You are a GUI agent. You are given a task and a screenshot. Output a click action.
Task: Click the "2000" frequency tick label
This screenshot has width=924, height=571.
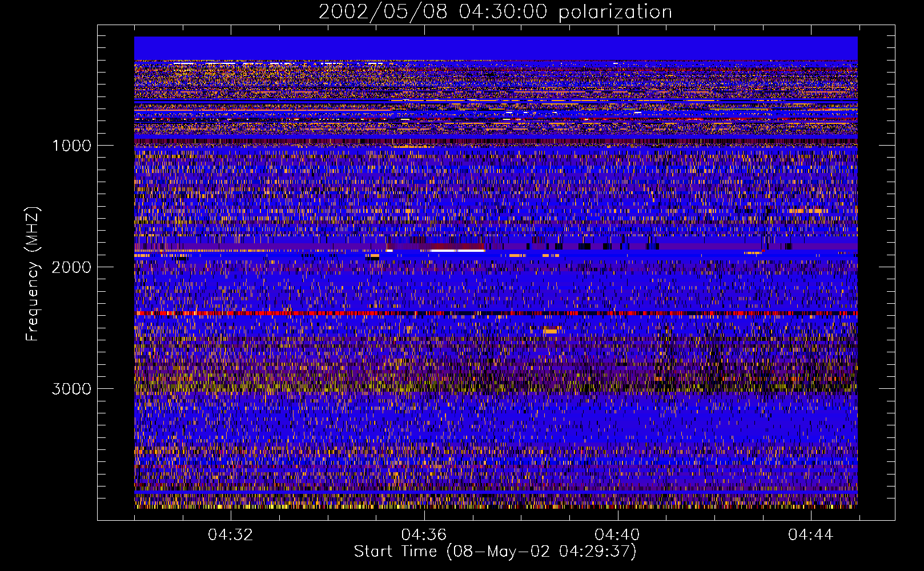click(71, 267)
